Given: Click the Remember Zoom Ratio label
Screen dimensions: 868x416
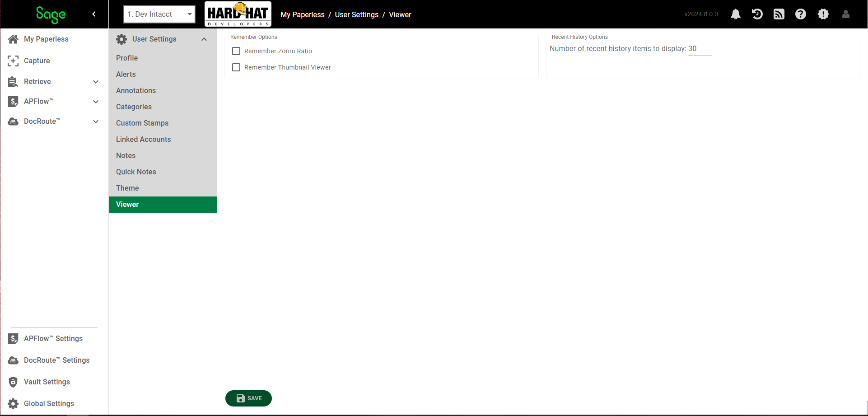Looking at the screenshot, I should point(278,51).
